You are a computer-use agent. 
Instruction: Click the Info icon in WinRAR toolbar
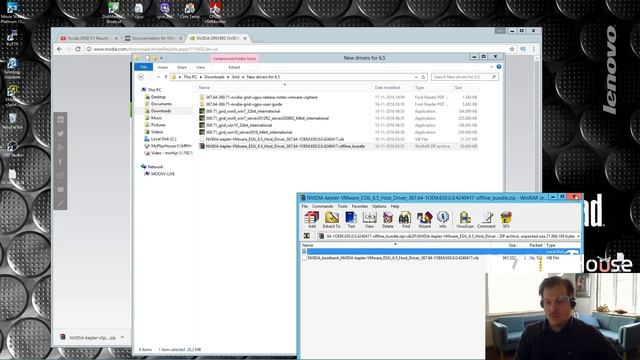pos(443,220)
